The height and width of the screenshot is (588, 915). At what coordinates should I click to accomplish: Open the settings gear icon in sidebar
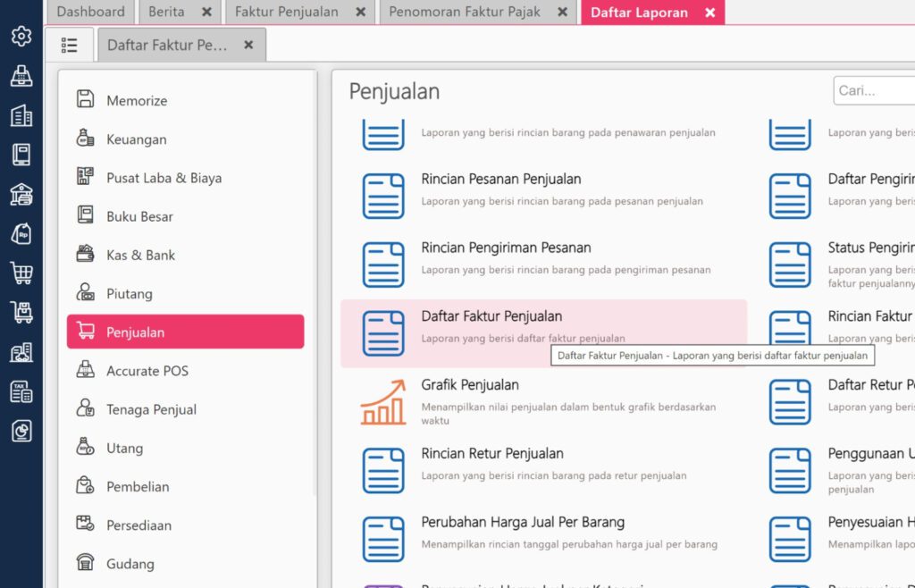[21, 37]
